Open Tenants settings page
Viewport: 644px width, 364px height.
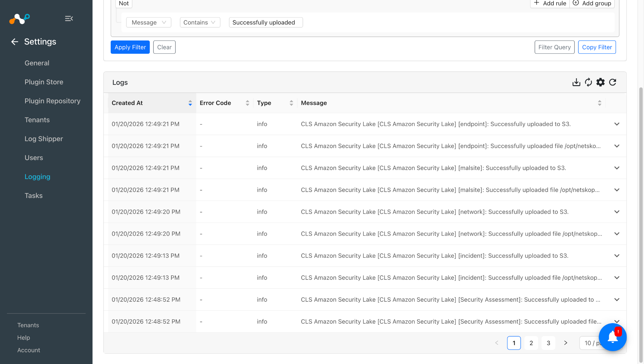click(37, 120)
